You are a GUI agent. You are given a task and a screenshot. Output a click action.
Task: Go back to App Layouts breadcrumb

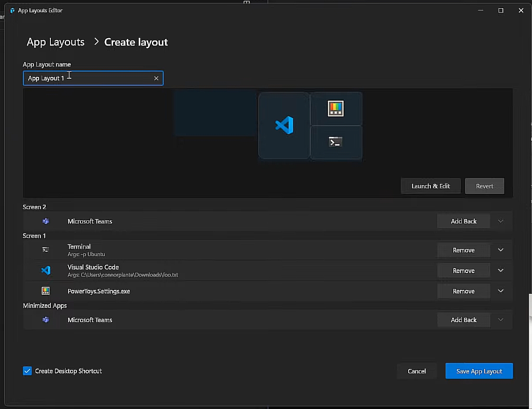tap(56, 42)
